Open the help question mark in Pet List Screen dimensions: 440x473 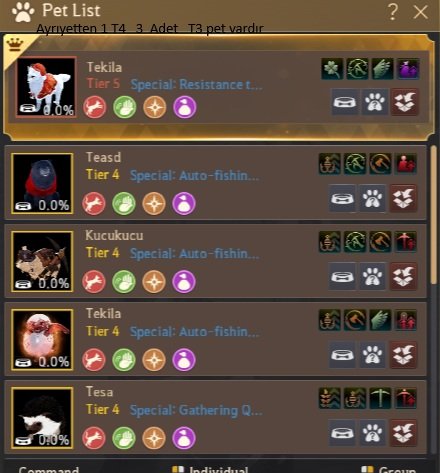coord(393,12)
